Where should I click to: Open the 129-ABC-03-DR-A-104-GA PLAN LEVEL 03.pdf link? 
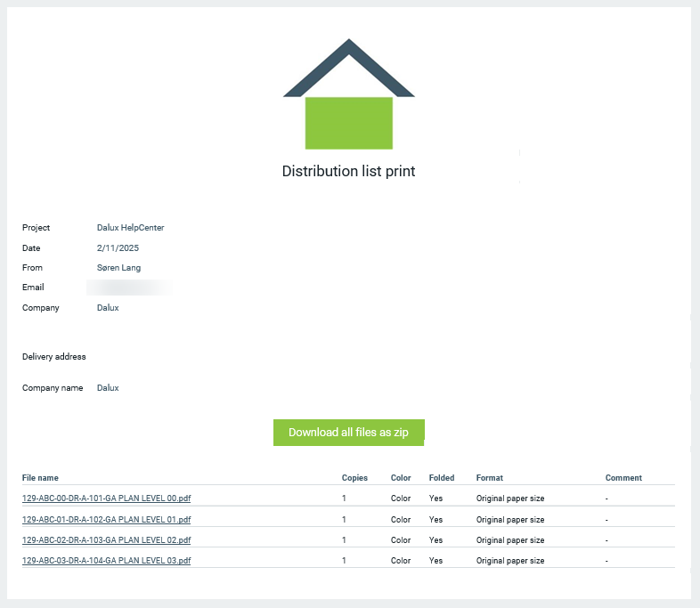tap(106, 561)
